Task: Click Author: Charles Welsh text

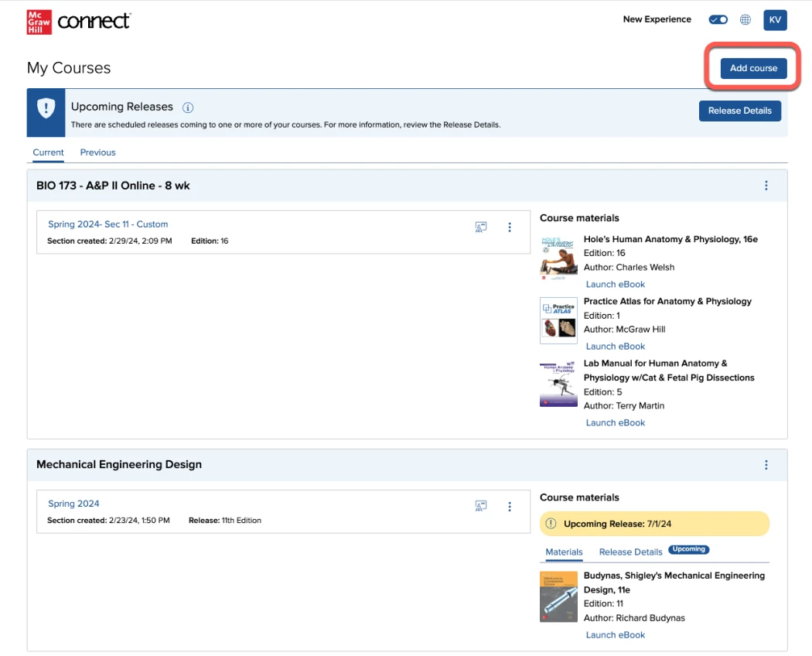Action: point(629,267)
